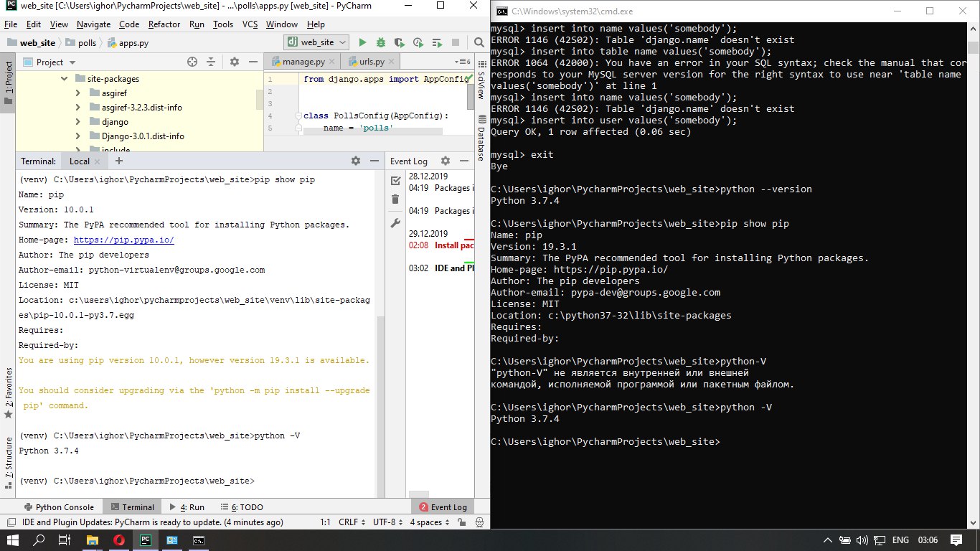
Task: Click the editor vertical scrollbar thumb
Action: pyautogui.click(x=471, y=98)
